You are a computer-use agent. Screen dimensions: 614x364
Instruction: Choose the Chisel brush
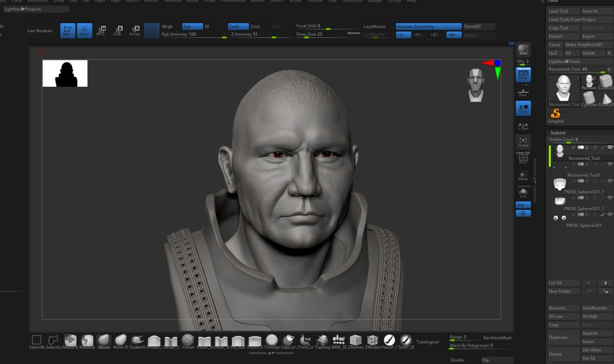tap(188, 341)
